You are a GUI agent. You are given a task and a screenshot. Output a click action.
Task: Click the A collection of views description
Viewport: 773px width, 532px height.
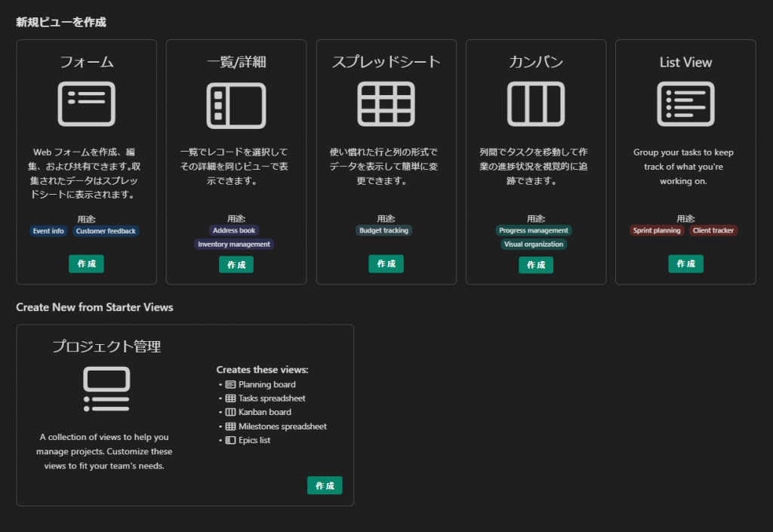pos(104,452)
